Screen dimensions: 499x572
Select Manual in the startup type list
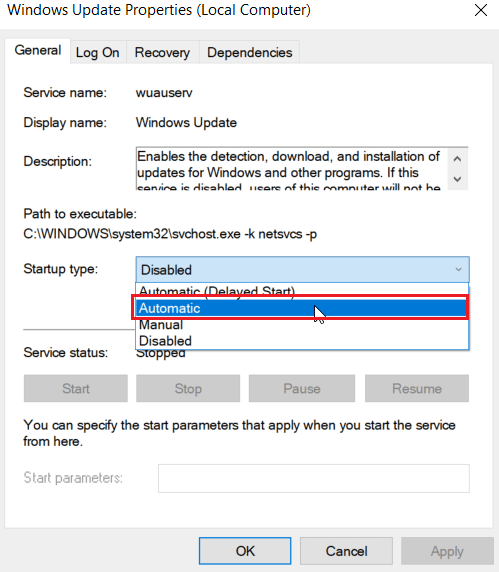[302, 325]
